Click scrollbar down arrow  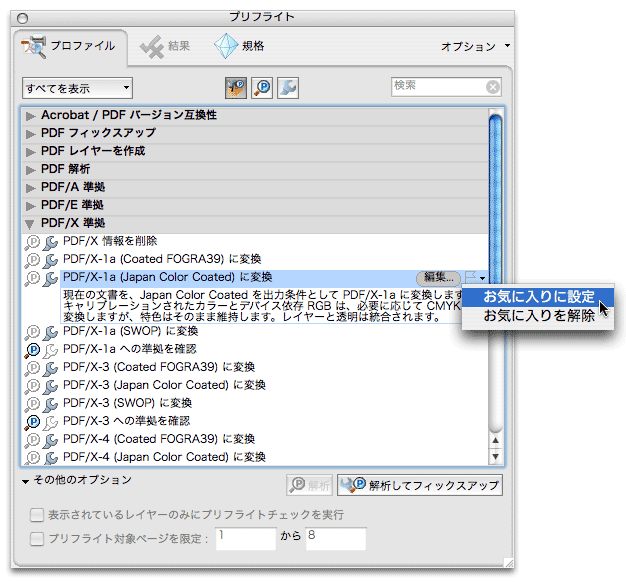(x=495, y=456)
